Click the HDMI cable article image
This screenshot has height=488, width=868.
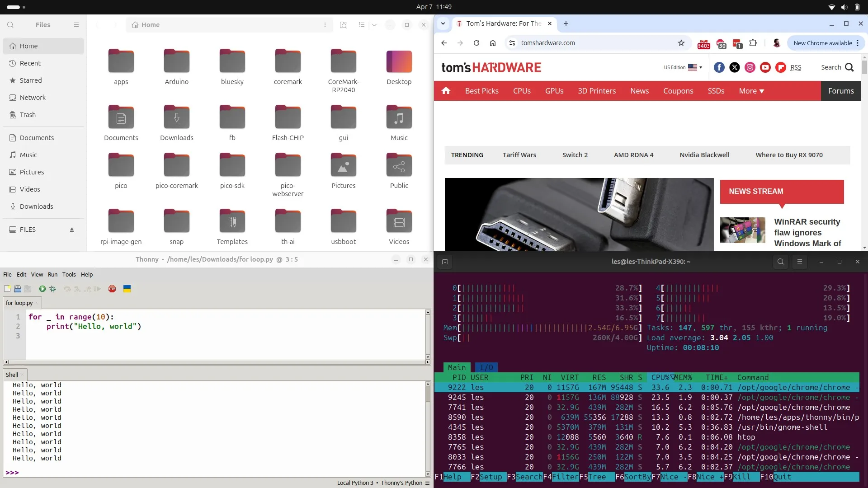pos(579,215)
